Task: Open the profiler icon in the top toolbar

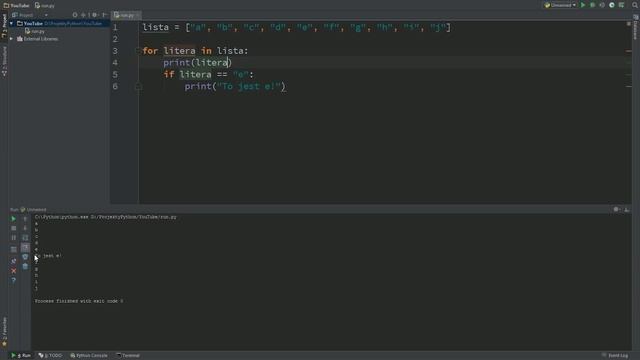Action: 612,5
